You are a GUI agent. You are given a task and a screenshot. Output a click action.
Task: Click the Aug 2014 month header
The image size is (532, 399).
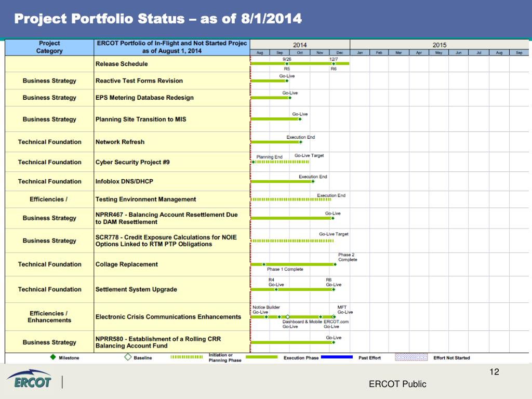(x=260, y=52)
